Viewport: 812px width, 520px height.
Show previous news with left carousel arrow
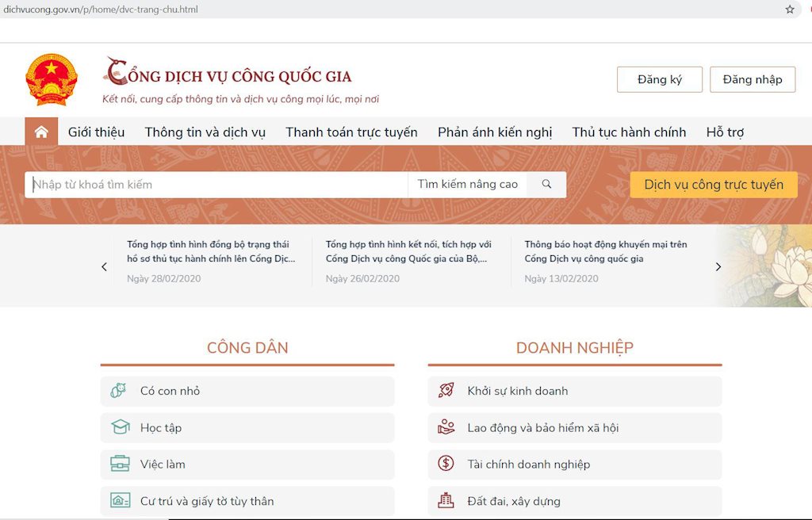click(x=104, y=267)
